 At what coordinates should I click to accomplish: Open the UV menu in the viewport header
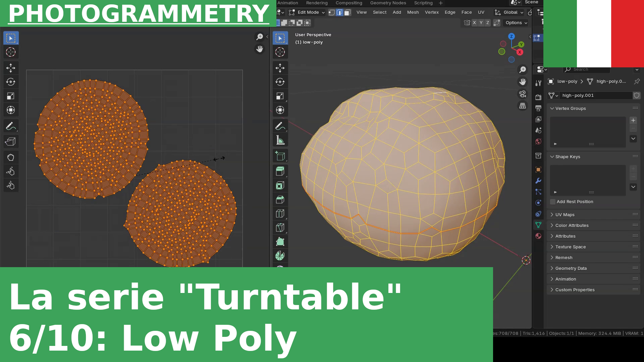click(x=481, y=12)
